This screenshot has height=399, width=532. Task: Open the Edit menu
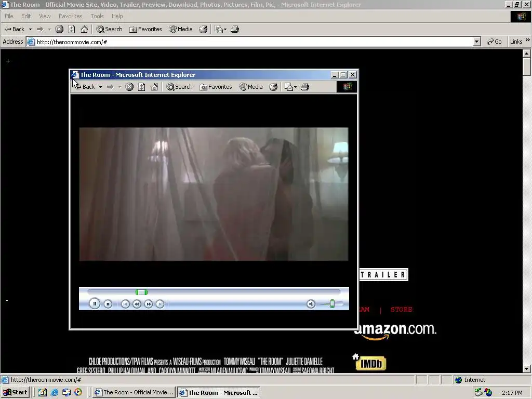(x=26, y=16)
